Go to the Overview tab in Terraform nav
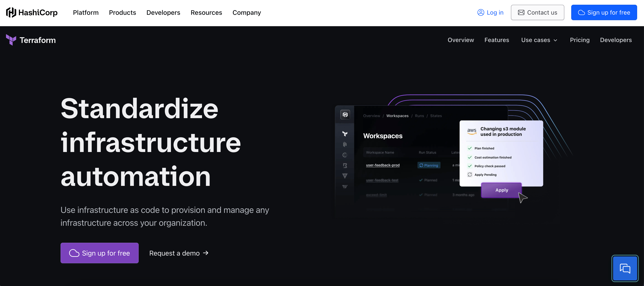This screenshot has height=286, width=644. pyautogui.click(x=460, y=40)
